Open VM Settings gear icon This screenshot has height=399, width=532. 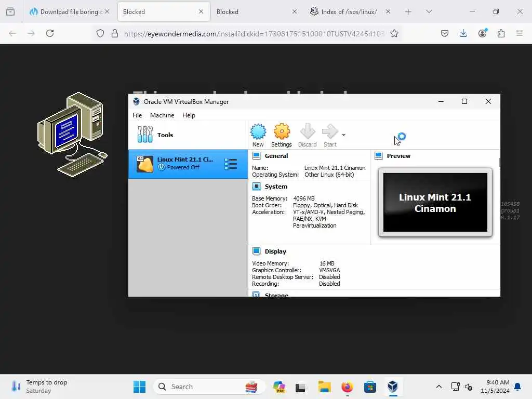coord(281,135)
